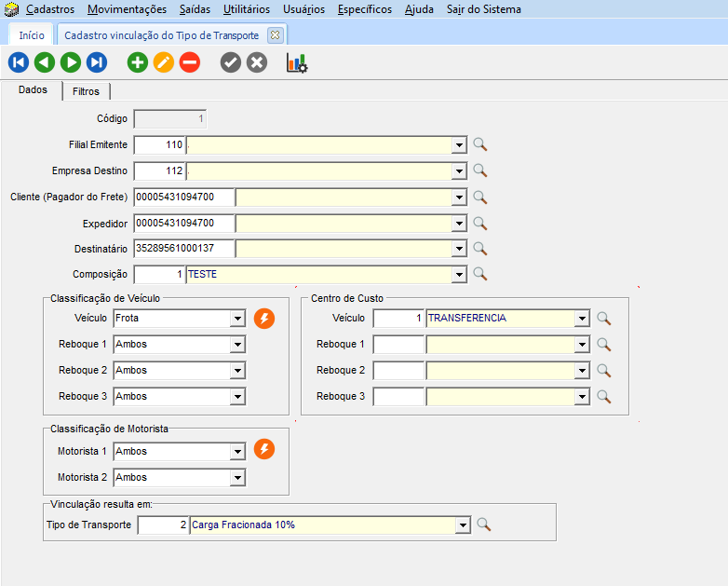728x586 pixels.
Task: Open TRANSFERENCIA cost center dropdown
Action: click(582, 319)
